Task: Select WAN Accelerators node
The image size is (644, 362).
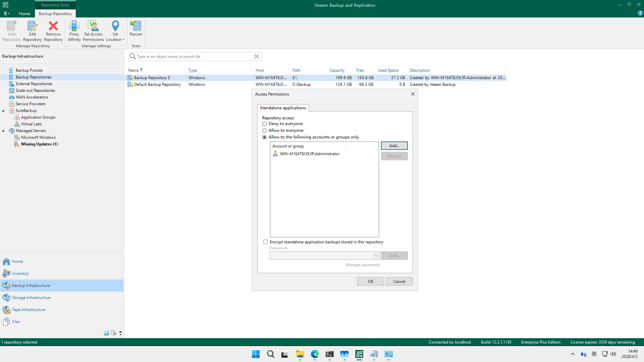Action: 32,97
